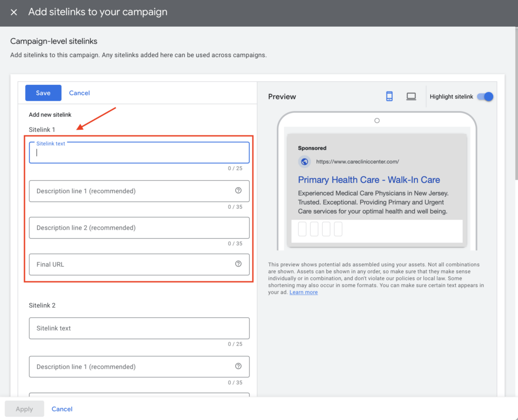
Task: Select the mobile phone preview icon
Action: point(389,96)
